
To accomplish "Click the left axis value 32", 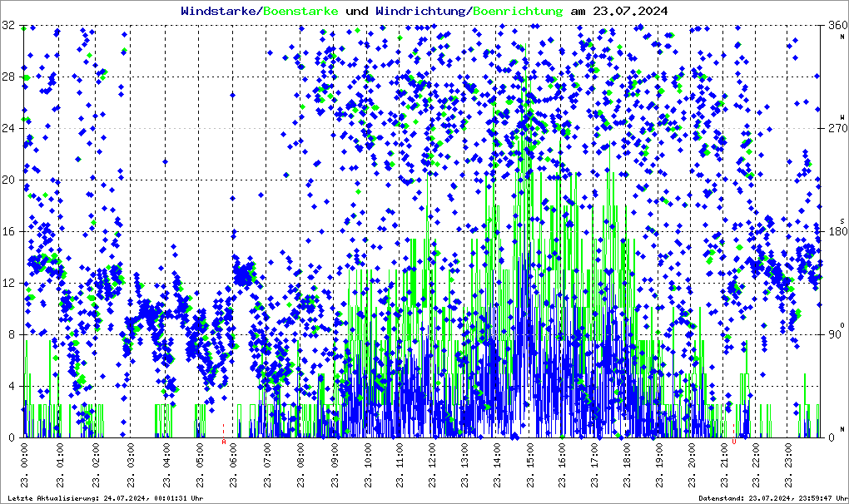I will tap(8, 26).
